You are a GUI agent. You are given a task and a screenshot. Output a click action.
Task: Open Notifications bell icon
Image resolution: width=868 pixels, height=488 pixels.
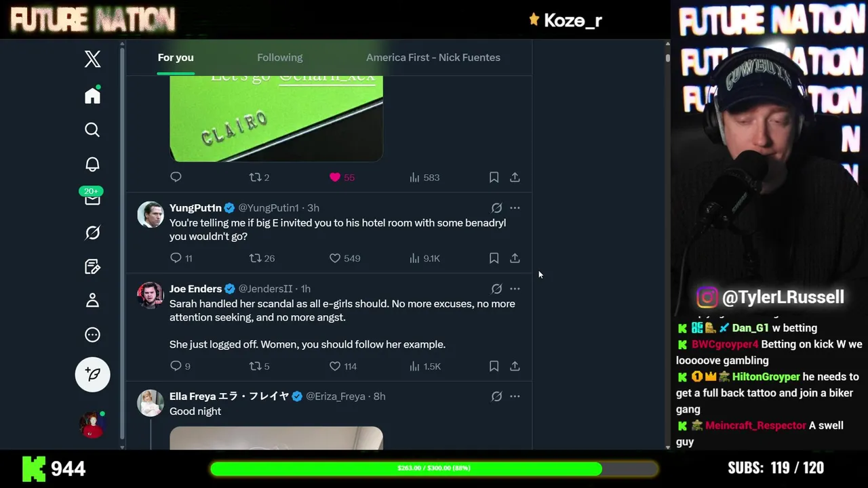point(92,164)
